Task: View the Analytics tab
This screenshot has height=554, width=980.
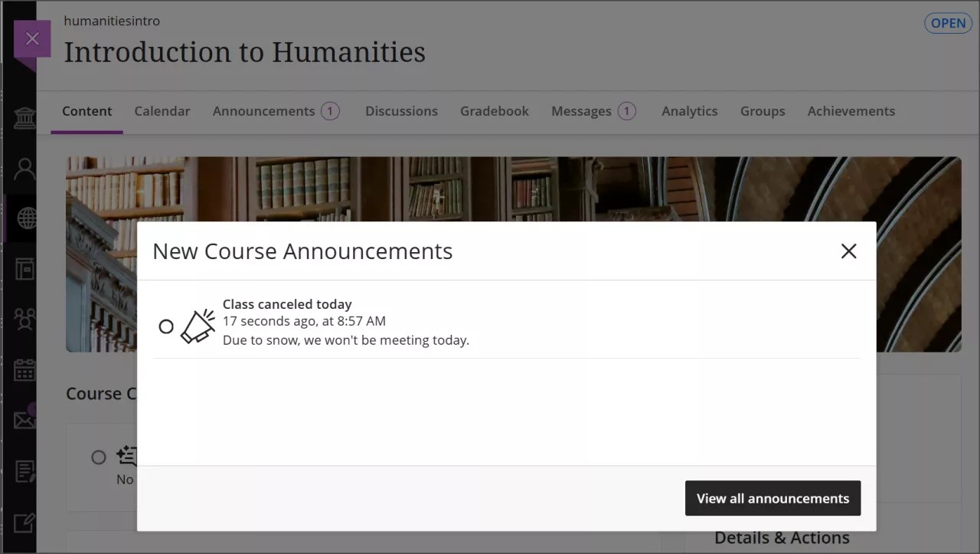Action: click(x=689, y=111)
